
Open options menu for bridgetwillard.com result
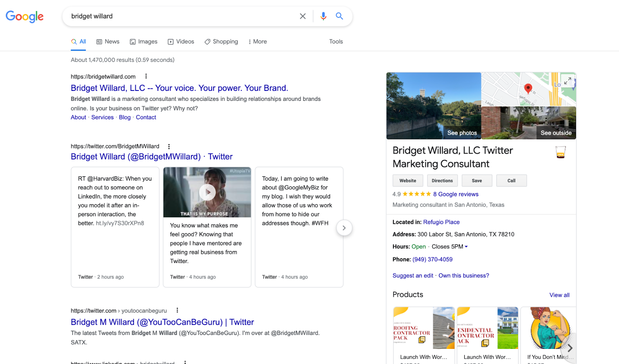(x=146, y=76)
